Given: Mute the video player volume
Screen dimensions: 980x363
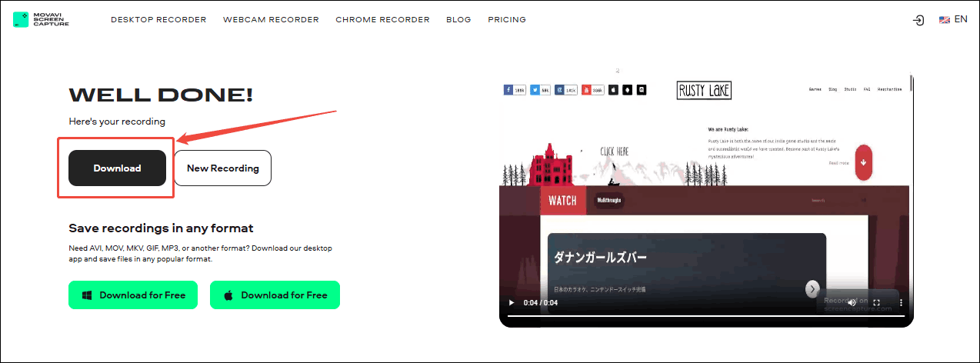Looking at the screenshot, I should 852,303.
